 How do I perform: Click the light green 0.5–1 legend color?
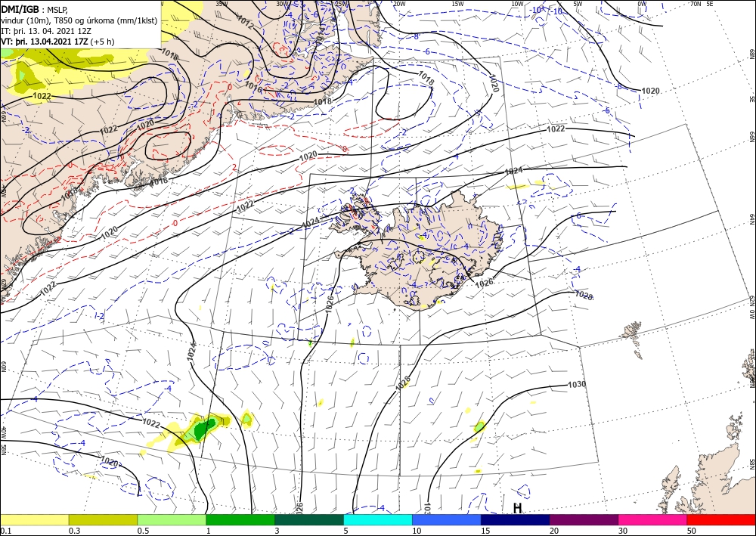[172, 519]
